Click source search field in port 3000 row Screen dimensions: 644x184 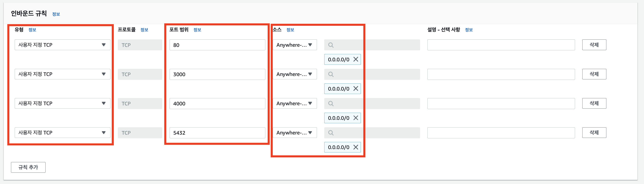pyautogui.click(x=372, y=74)
